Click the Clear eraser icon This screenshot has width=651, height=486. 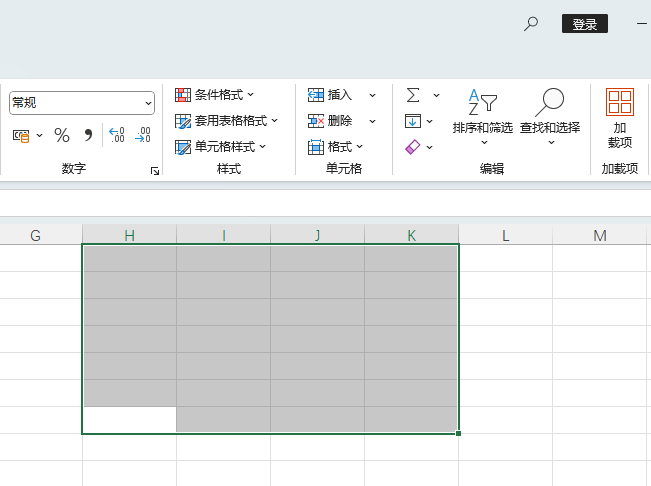tap(413, 147)
